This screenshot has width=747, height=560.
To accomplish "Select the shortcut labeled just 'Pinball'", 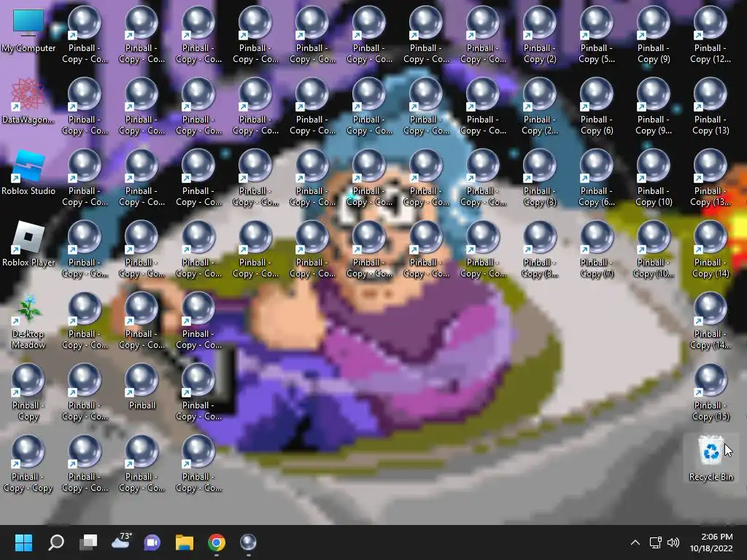I will coord(142,386).
